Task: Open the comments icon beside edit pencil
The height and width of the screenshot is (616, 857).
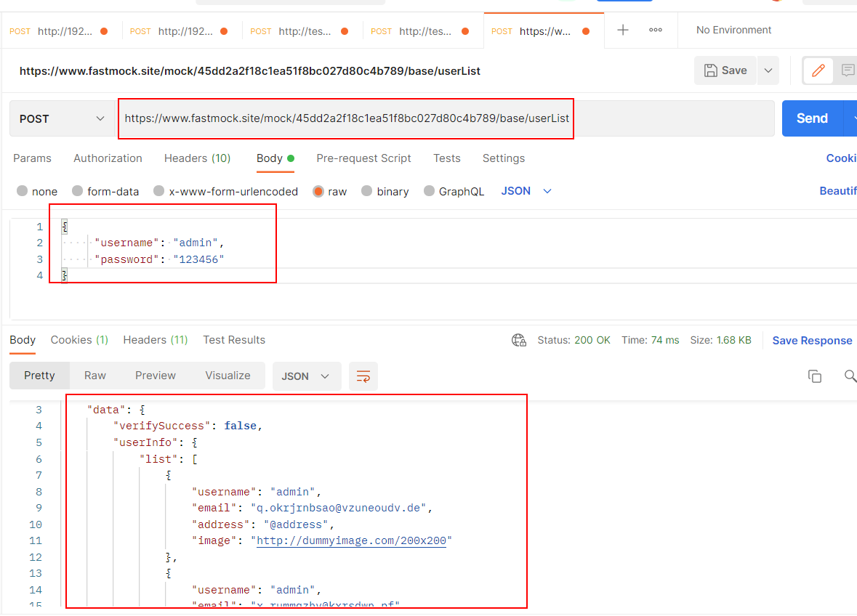Action: 848,70
